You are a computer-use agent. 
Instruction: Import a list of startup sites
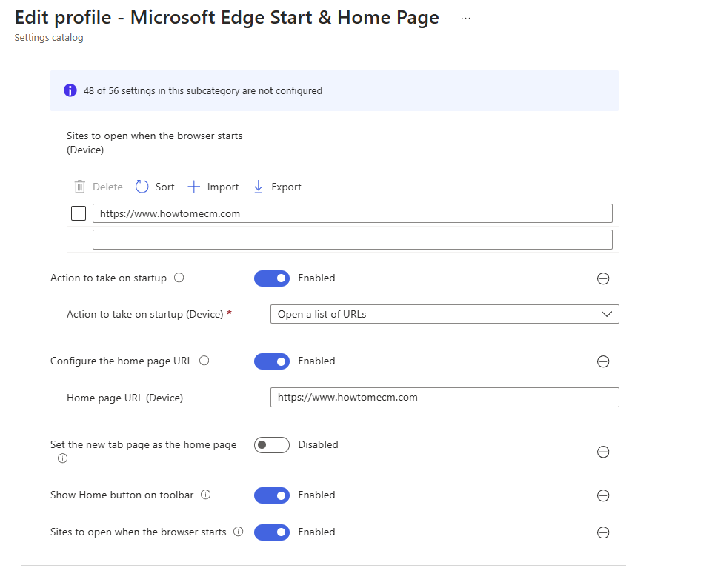(213, 187)
